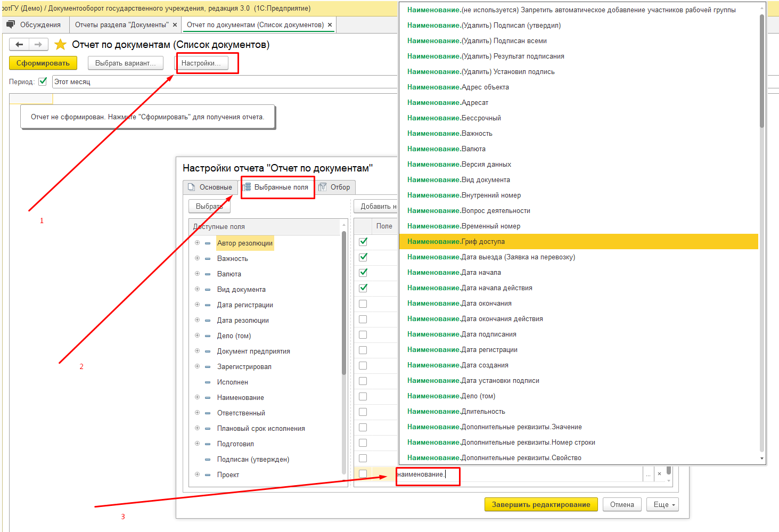This screenshot has width=779, height=532.
Task: Open the Выбранные поля tab
Action: pyautogui.click(x=276, y=187)
